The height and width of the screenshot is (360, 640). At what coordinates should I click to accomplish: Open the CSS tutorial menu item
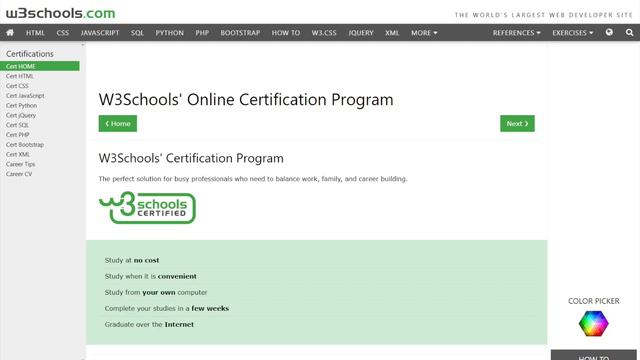pos(62,33)
